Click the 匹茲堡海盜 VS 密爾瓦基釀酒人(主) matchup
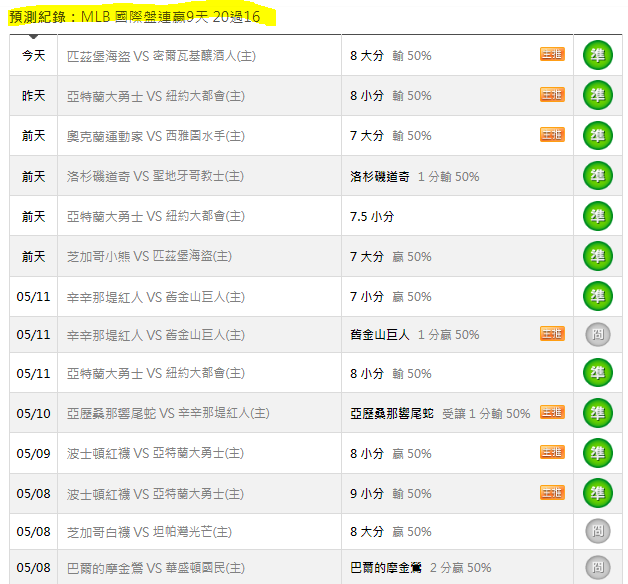 [161, 56]
